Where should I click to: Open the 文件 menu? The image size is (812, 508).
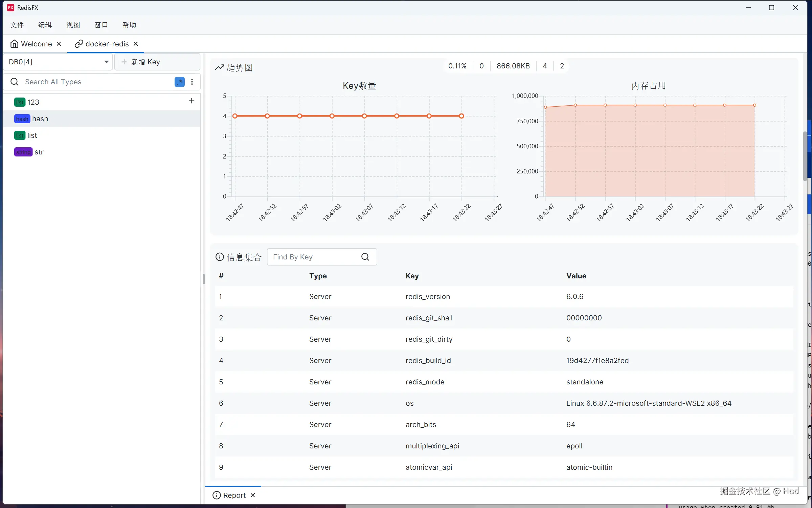click(17, 25)
